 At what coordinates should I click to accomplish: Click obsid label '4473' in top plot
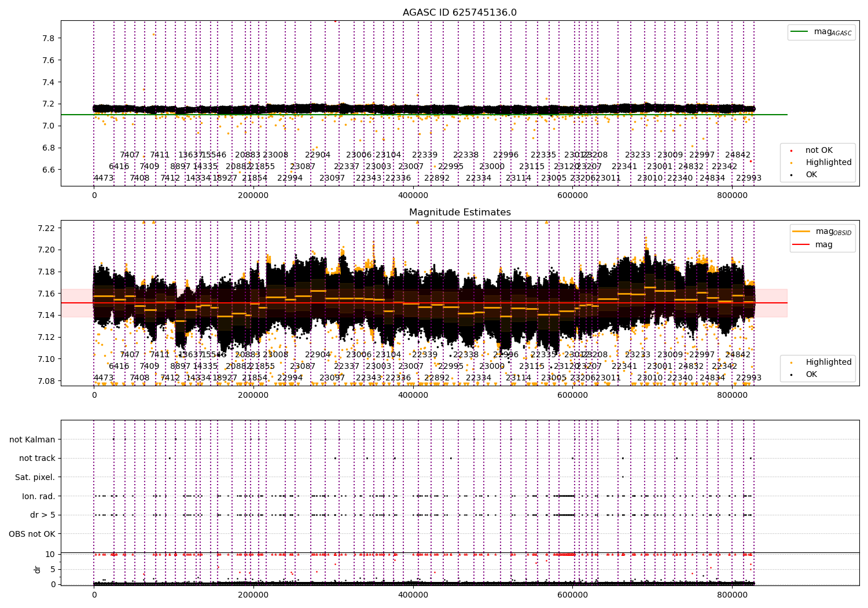point(104,178)
